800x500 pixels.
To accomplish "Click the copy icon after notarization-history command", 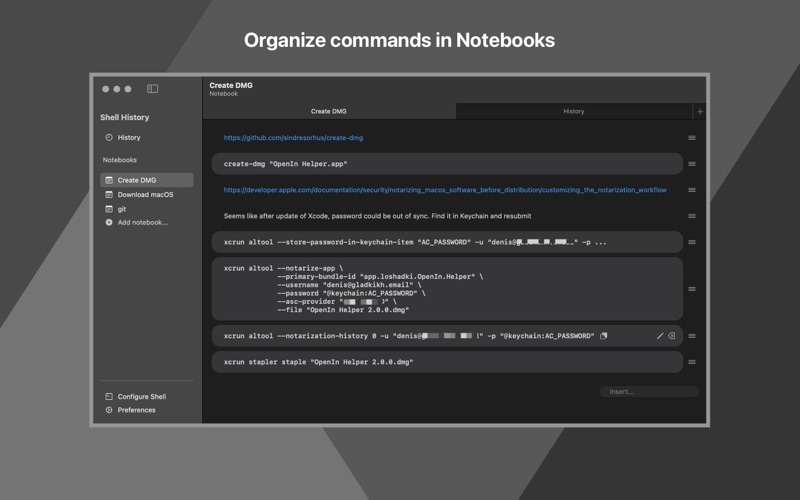I will click(x=604, y=336).
